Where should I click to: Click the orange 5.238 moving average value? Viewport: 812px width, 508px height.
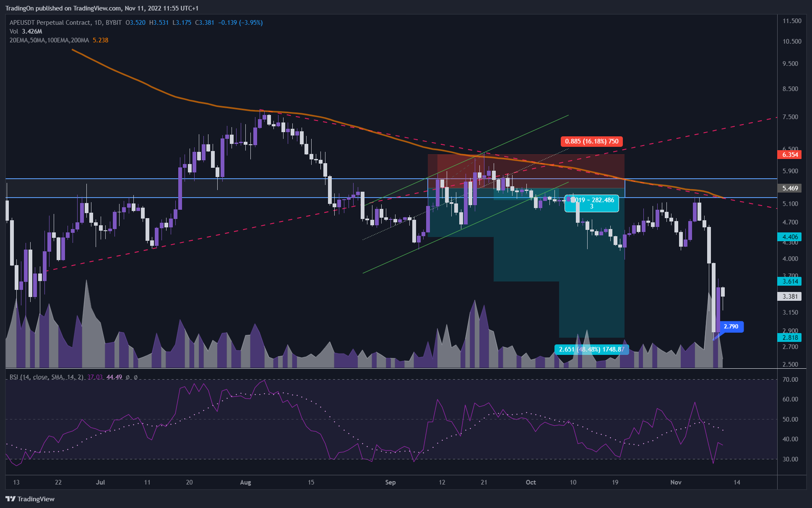coord(101,40)
